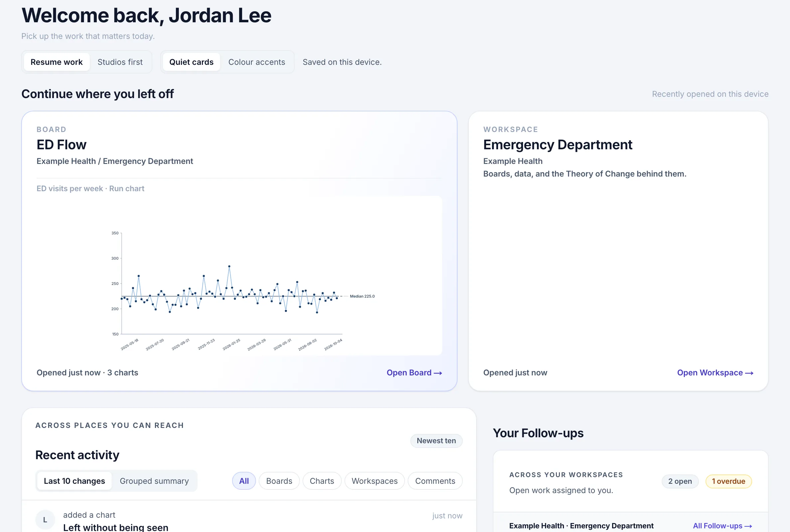The height and width of the screenshot is (532, 790).
Task: Open 'Left without being seen' activity entry
Action: (x=116, y=527)
